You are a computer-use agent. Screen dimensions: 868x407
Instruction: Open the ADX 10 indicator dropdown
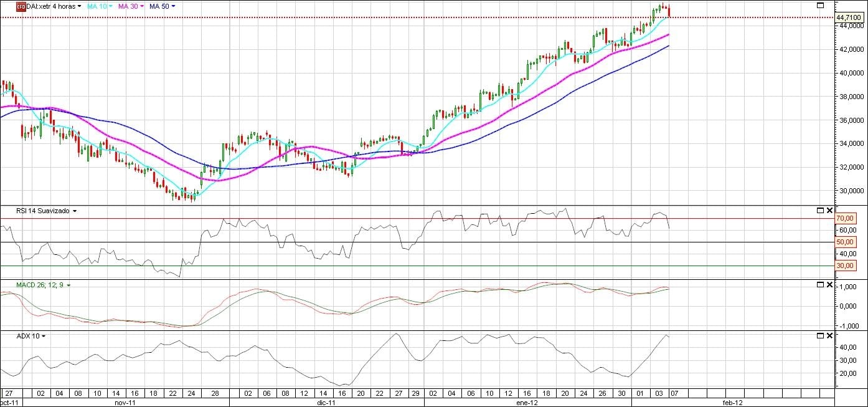[x=44, y=336]
